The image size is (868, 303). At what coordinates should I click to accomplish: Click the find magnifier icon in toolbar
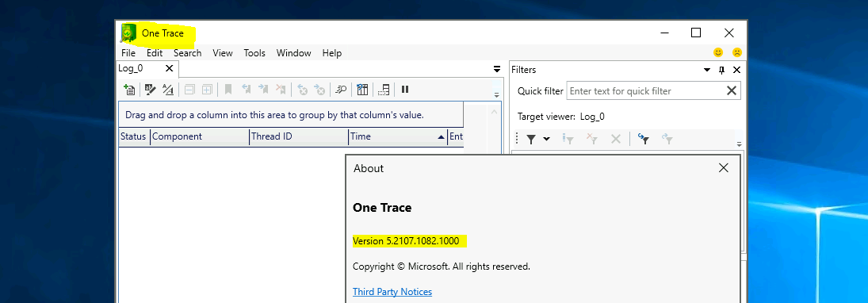pyautogui.click(x=341, y=89)
